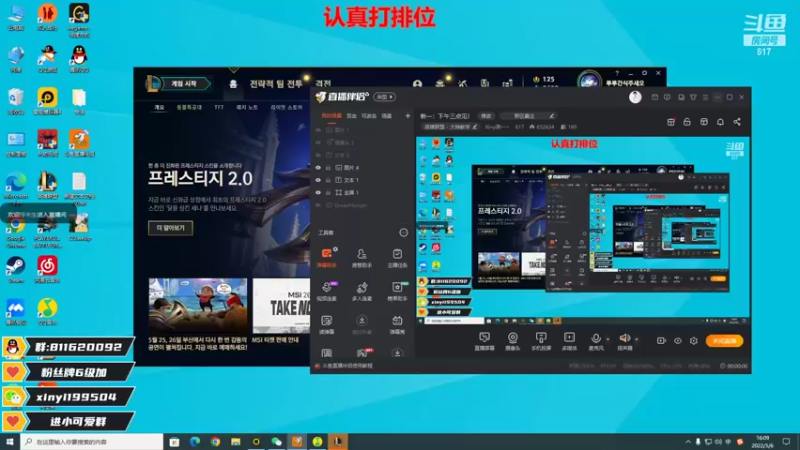Toggle visibility of hidden 图片 1 layer
Screen dimensions: 800x450
pos(318,130)
